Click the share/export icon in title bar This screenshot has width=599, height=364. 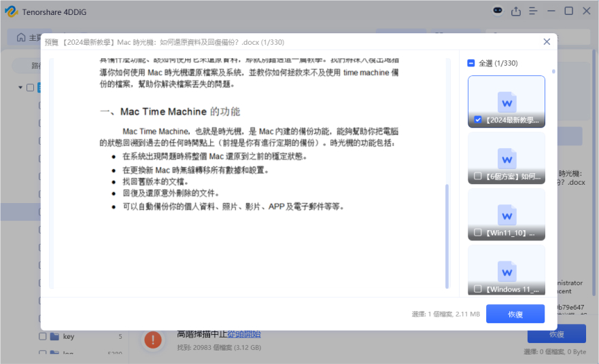point(516,11)
